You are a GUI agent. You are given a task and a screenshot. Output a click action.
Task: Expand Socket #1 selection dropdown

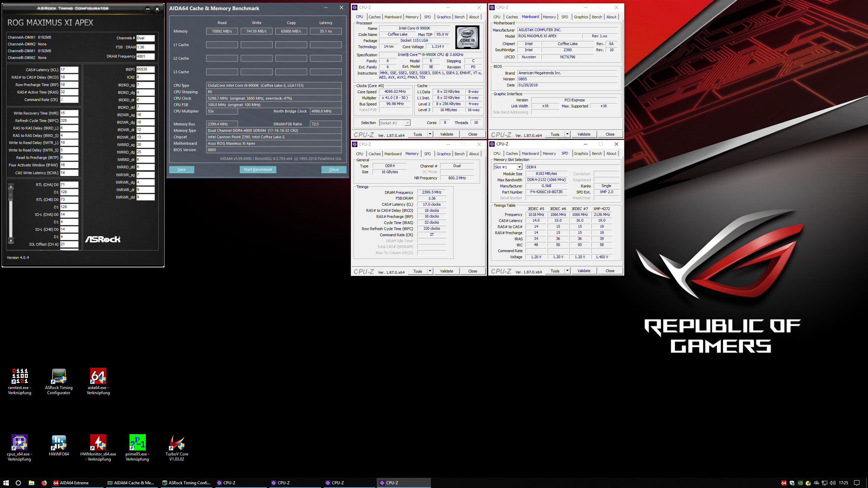407,123
